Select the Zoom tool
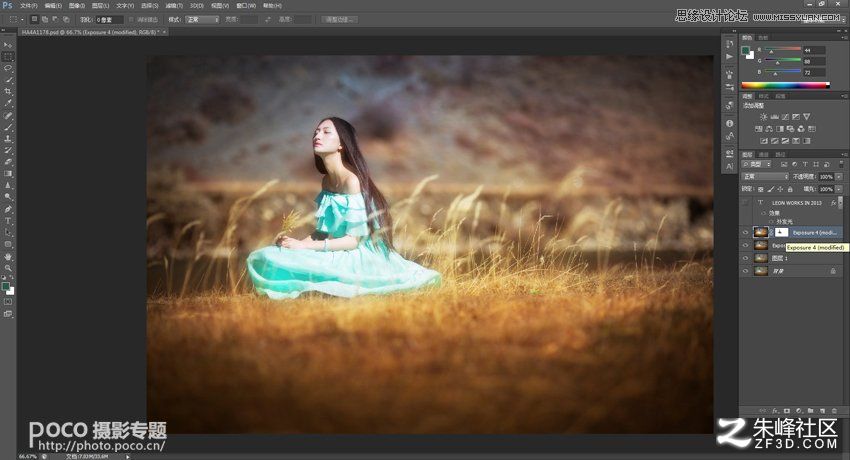850x460 pixels. pos(8,268)
